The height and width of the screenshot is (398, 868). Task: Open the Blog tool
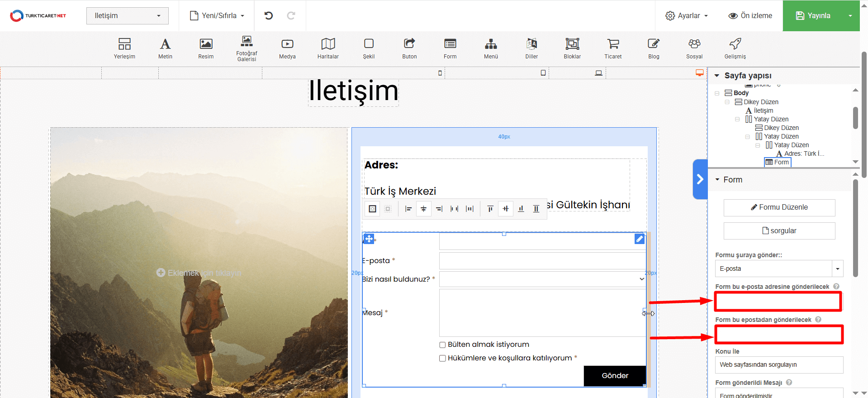(x=654, y=48)
